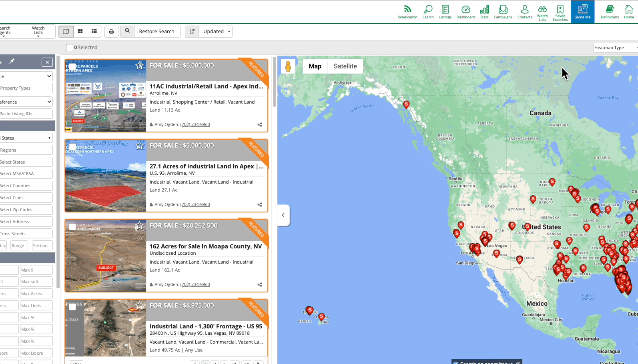Image resolution: width=638 pixels, height=364 pixels.
Task: Call Amy Ogden phone link on $6,000,000 listing
Action: pyautogui.click(x=195, y=124)
